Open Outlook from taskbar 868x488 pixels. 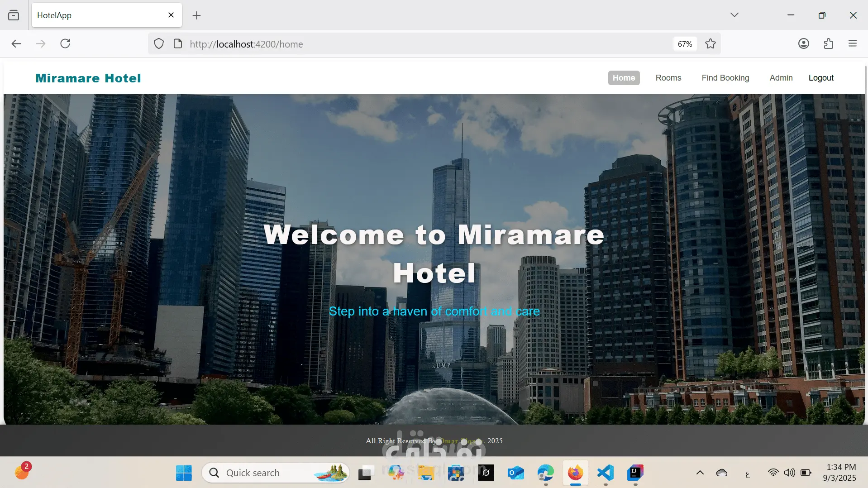point(515,473)
